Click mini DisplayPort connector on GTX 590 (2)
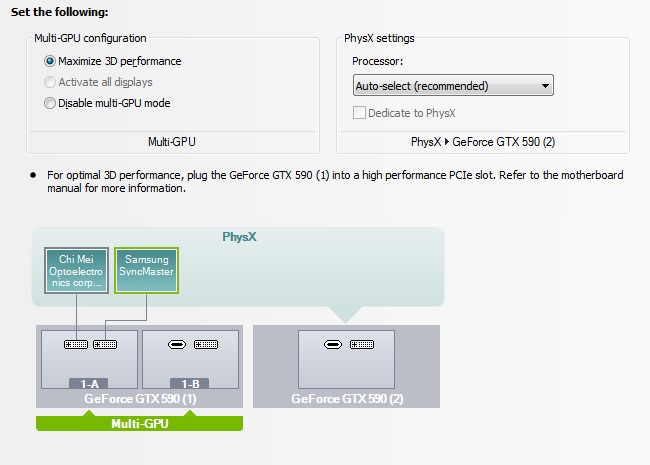The image size is (650, 465). [333, 344]
